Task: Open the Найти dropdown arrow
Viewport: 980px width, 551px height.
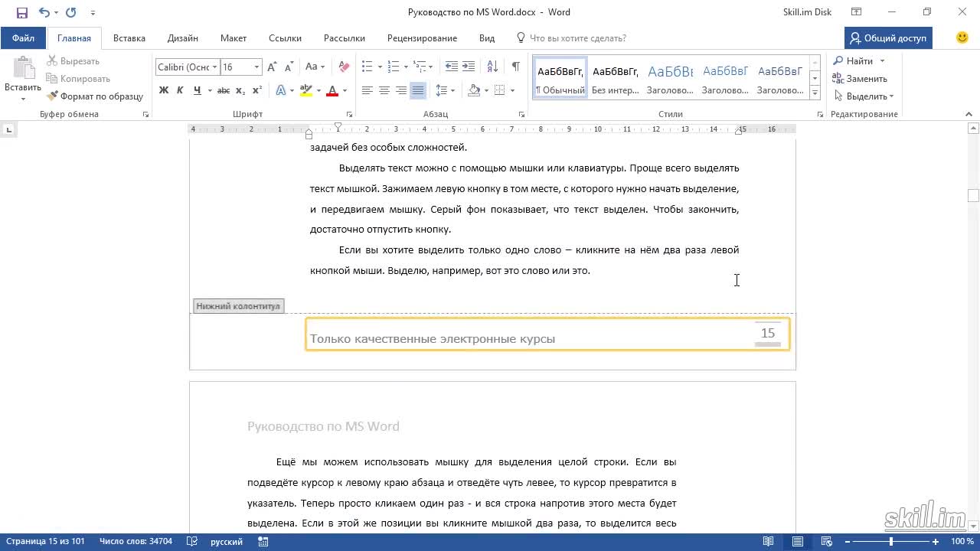Action: tap(882, 61)
